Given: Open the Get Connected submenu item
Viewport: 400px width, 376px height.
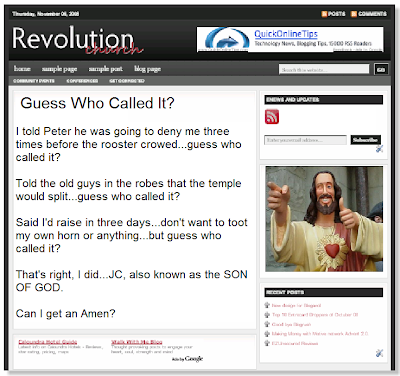Looking at the screenshot, I should point(127,81).
